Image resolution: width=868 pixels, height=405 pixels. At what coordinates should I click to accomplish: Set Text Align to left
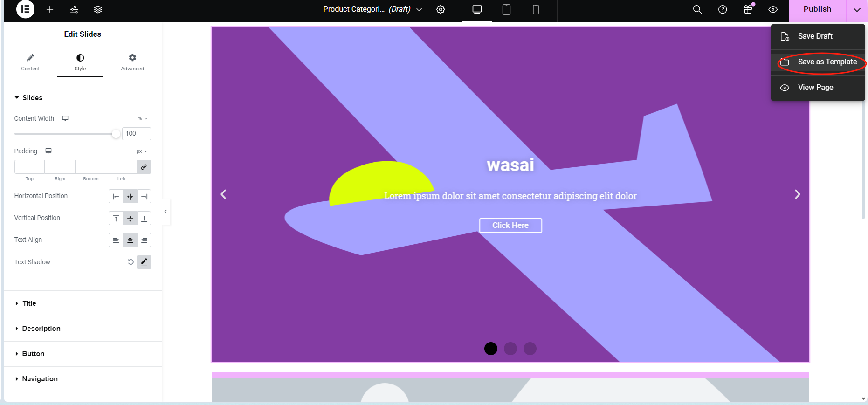click(x=116, y=240)
